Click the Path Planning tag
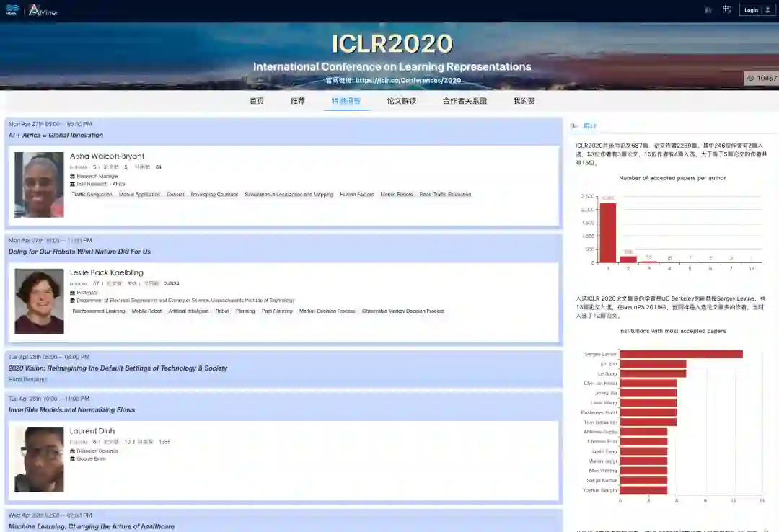This screenshot has height=532, width=779. click(x=277, y=311)
